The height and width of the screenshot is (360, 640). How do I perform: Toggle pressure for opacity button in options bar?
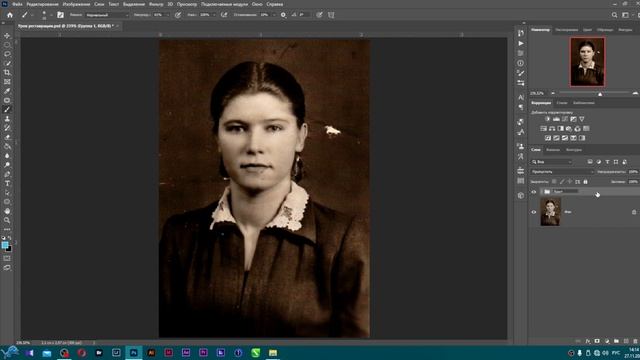(x=178, y=15)
